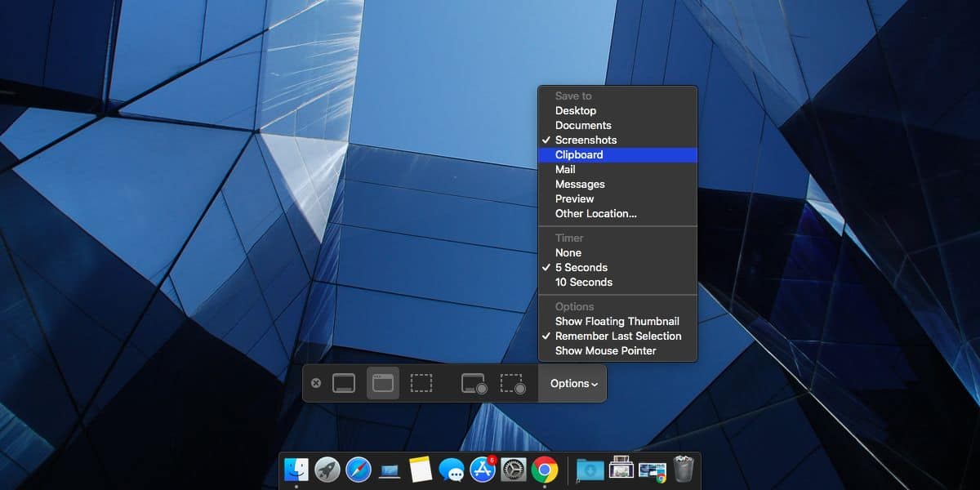Viewport: 980px width, 490px height.
Task: Select the Record Entire Screen tool
Action: click(x=475, y=383)
